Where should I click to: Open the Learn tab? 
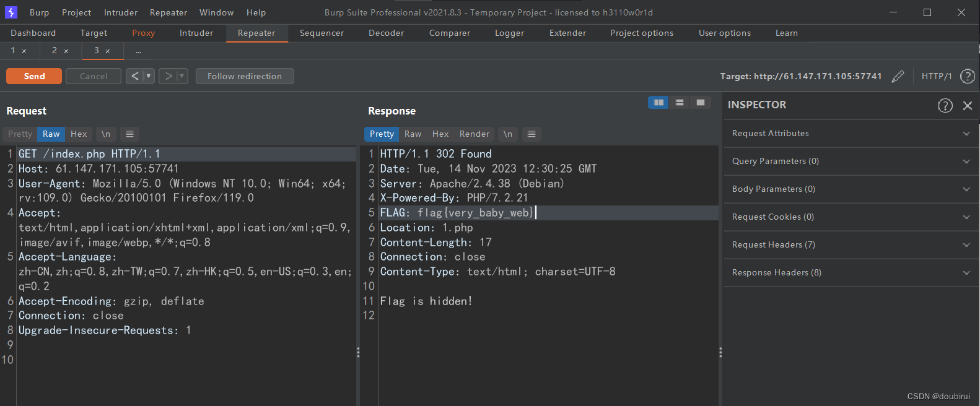point(786,33)
